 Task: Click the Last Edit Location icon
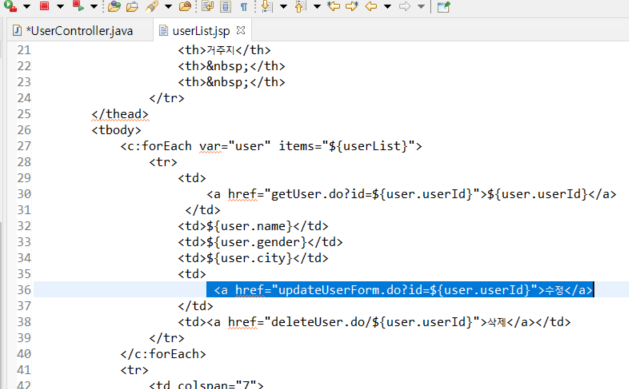[333, 6]
